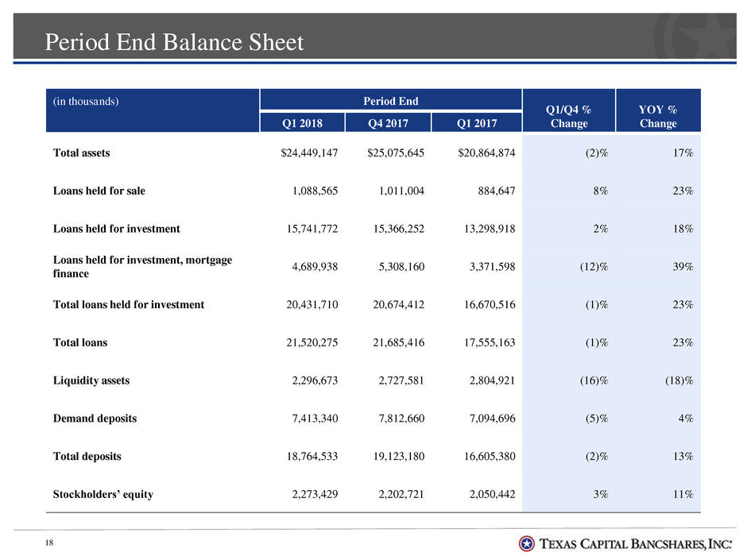The image size is (747, 560).
Task: Select the 'Liquidity assets' row label
Action: pyautogui.click(x=91, y=380)
